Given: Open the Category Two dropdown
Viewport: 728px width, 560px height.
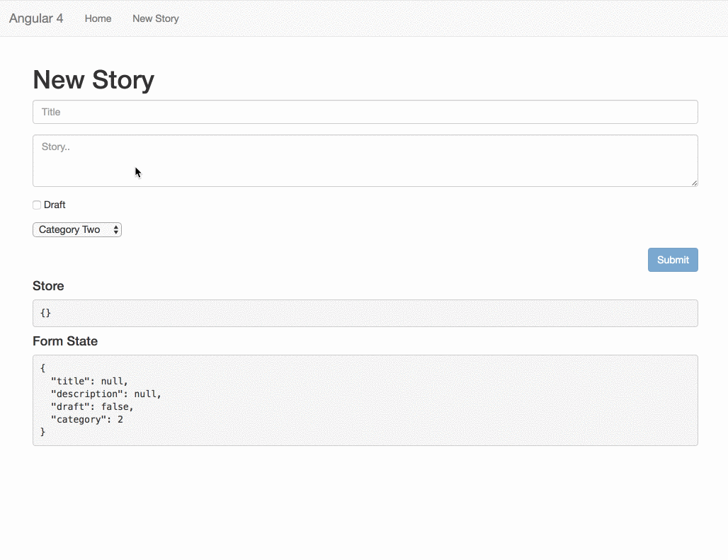Looking at the screenshot, I should [77, 229].
